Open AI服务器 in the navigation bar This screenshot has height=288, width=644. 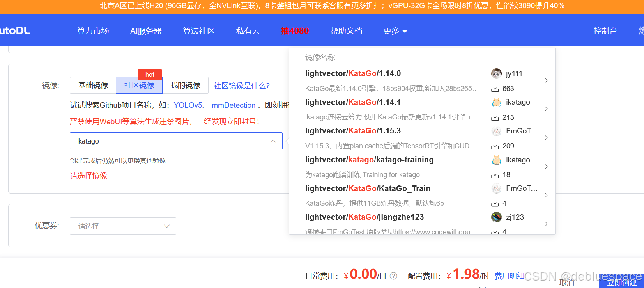(x=146, y=31)
